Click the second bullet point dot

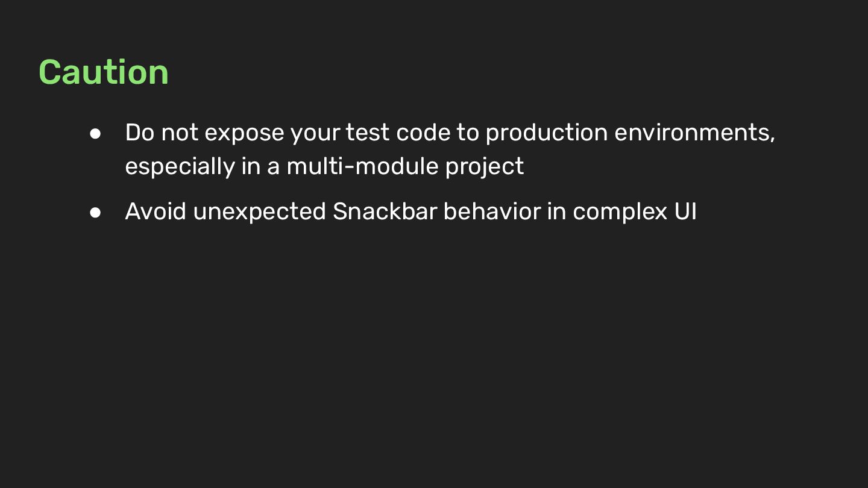tap(95, 212)
